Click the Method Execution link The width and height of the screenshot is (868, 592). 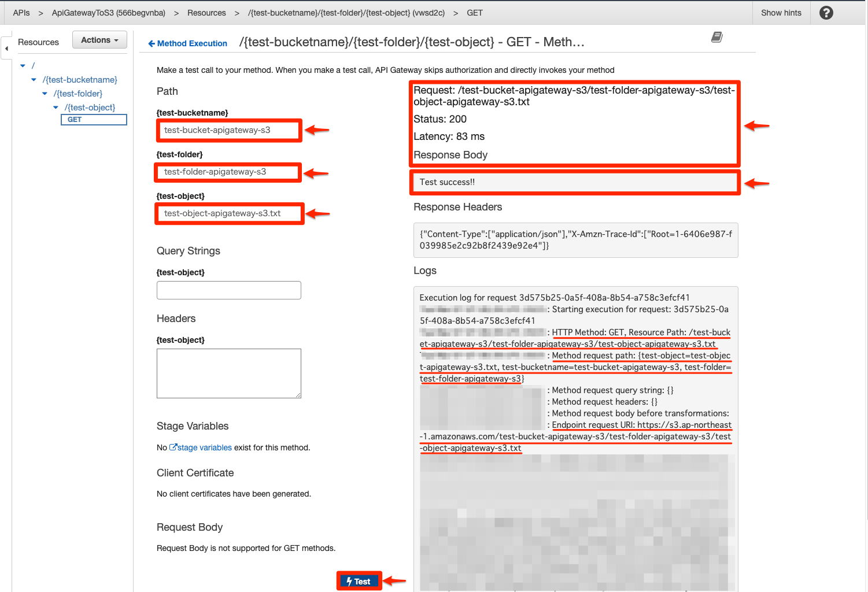pyautogui.click(x=191, y=43)
